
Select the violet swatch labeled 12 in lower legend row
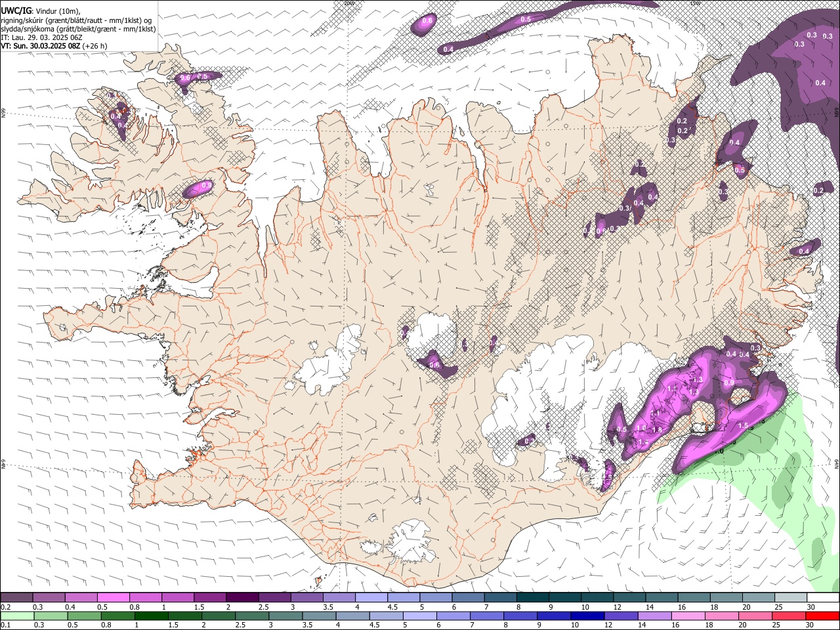(621, 616)
